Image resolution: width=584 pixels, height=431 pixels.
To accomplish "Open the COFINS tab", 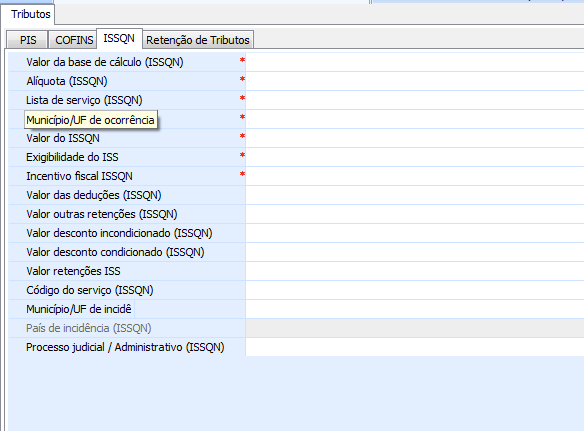I will pyautogui.click(x=73, y=40).
